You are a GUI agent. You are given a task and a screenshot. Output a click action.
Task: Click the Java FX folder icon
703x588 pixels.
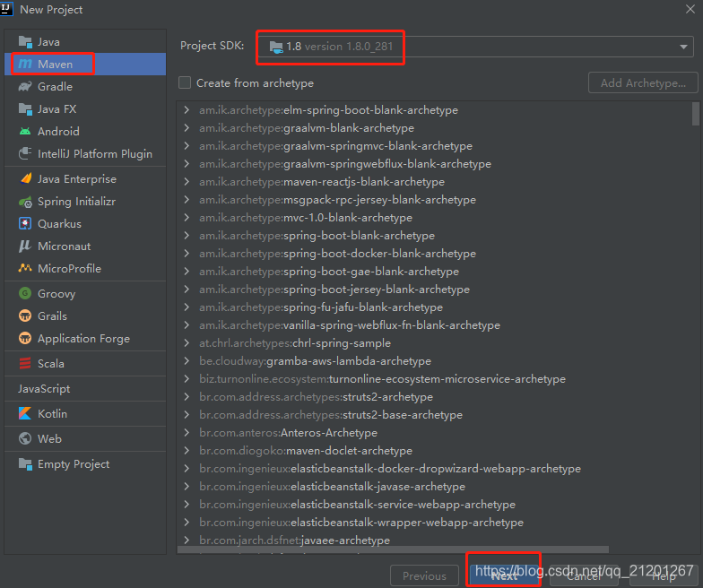[25, 109]
